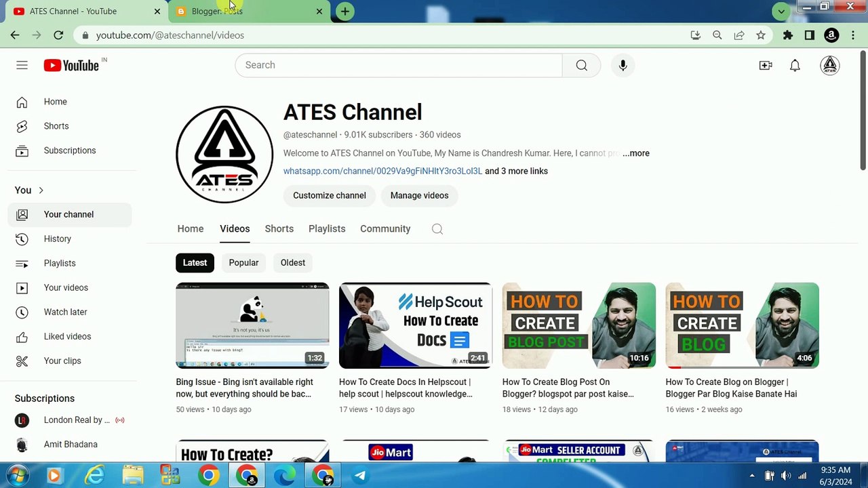Click the zoom magnifier in address bar
The height and width of the screenshot is (488, 868).
[717, 35]
